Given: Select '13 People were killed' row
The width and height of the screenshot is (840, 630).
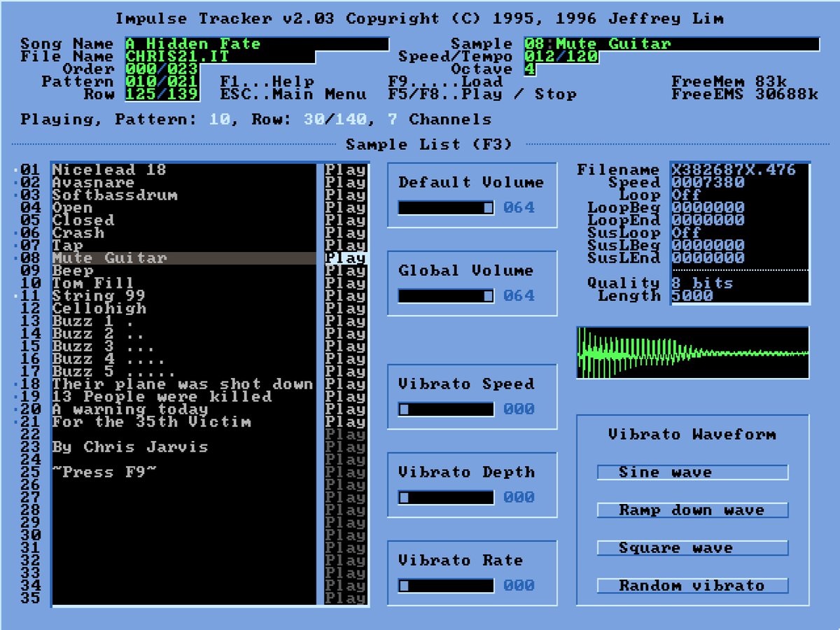Looking at the screenshot, I should click(x=184, y=397).
